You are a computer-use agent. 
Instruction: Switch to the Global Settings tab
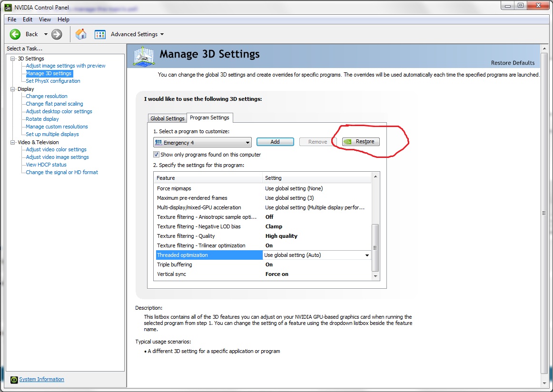click(x=167, y=118)
